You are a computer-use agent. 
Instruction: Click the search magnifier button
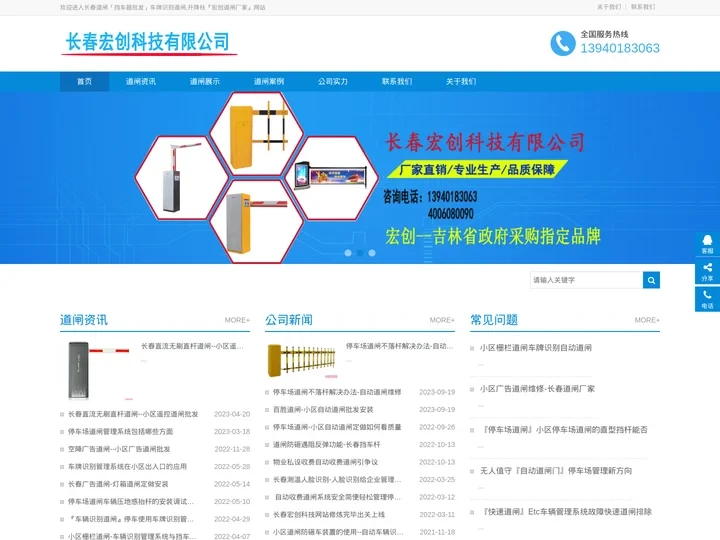click(651, 280)
